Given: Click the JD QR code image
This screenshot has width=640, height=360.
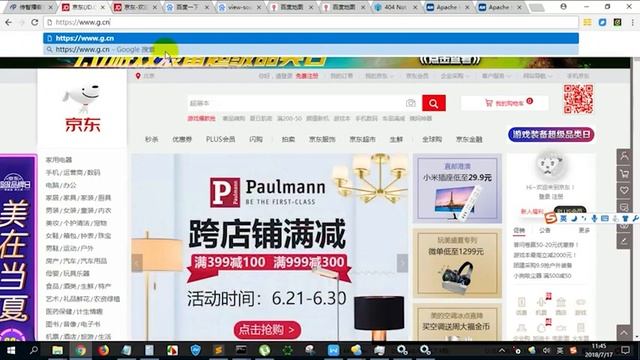Looking at the screenshot, I should coord(578,99).
